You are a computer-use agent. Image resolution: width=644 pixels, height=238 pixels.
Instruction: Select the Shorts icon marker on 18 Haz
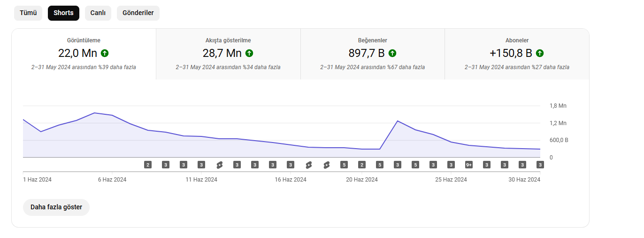[326, 165]
